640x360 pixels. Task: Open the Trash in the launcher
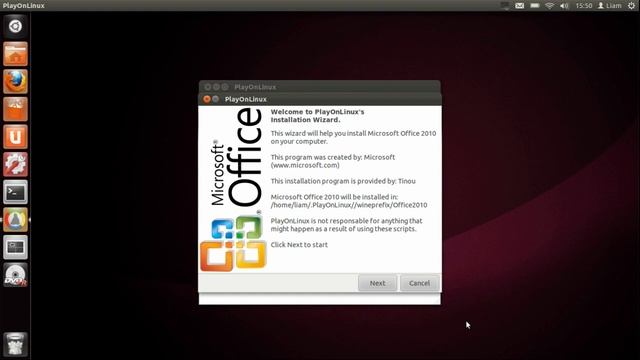(x=16, y=344)
